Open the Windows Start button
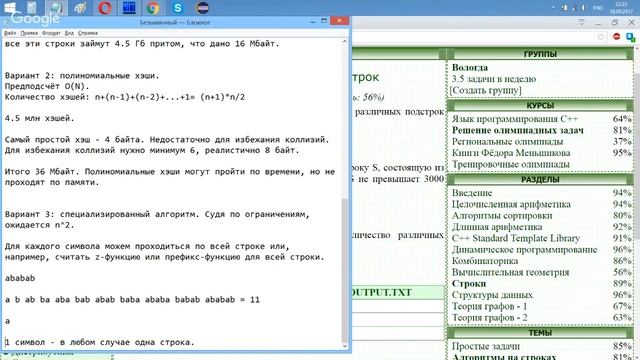The image size is (640, 360). coord(9,7)
